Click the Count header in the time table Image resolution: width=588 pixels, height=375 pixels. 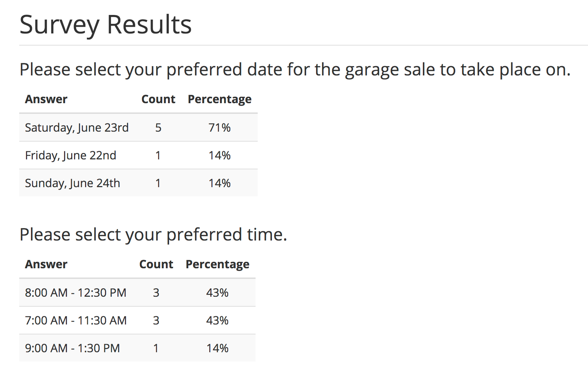(156, 264)
